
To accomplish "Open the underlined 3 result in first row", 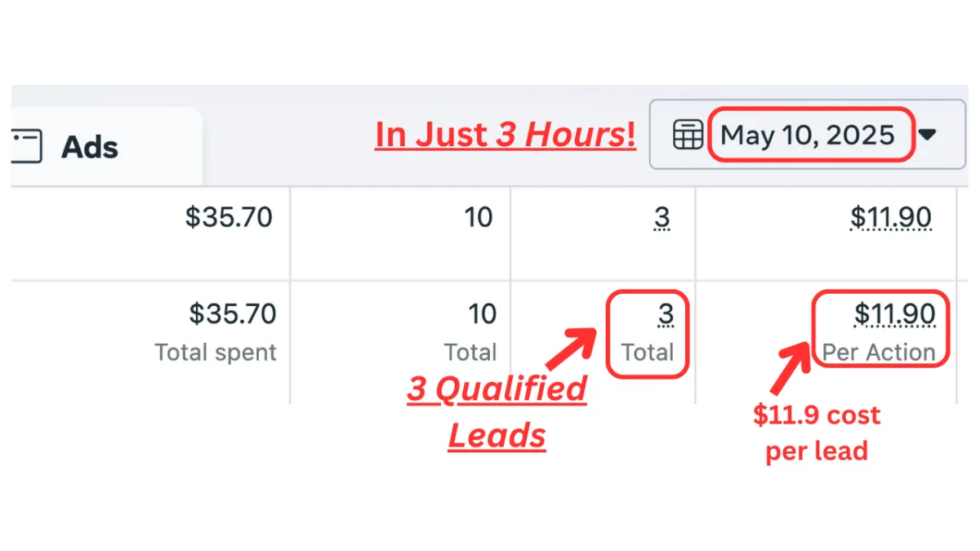I will pos(662,218).
